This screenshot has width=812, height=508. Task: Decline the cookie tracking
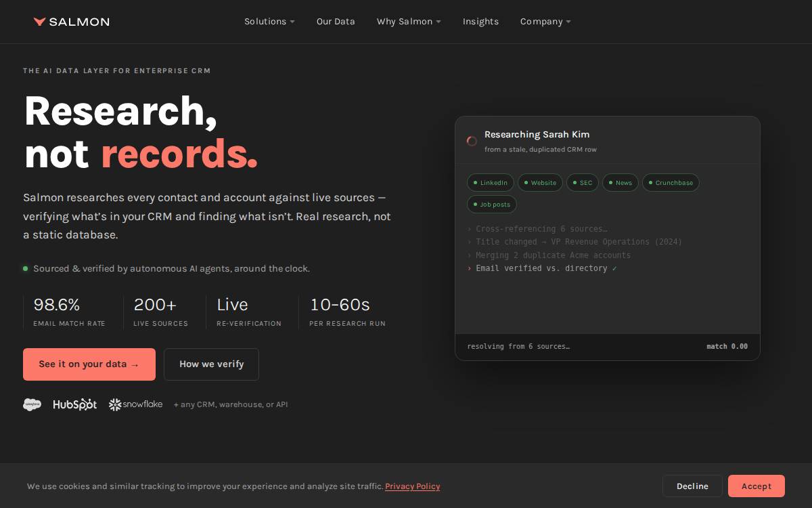click(x=692, y=486)
